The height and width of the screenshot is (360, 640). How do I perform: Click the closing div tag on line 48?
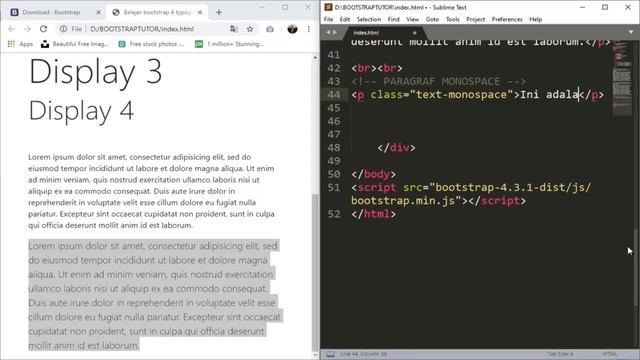tap(396, 148)
